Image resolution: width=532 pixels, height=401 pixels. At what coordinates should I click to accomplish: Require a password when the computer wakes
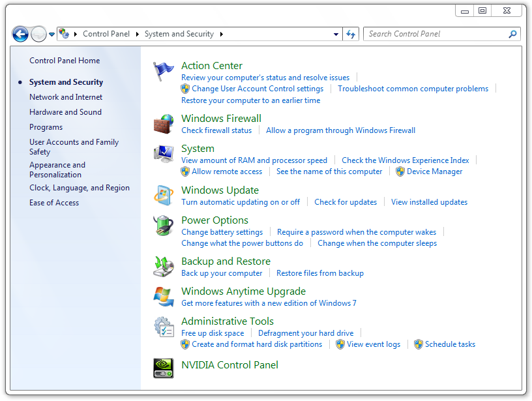(x=357, y=232)
